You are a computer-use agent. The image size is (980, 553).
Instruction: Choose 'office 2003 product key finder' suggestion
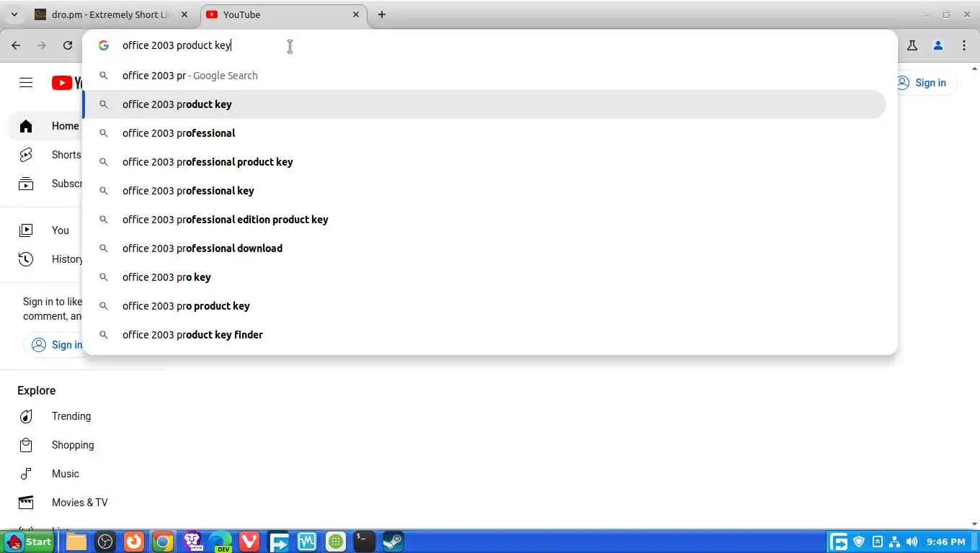tap(484, 335)
